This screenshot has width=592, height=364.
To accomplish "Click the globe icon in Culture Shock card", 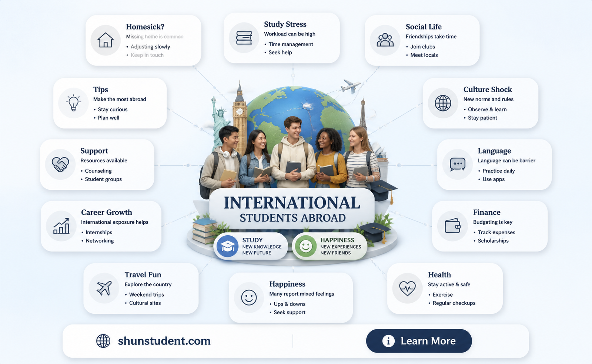I will point(443,103).
